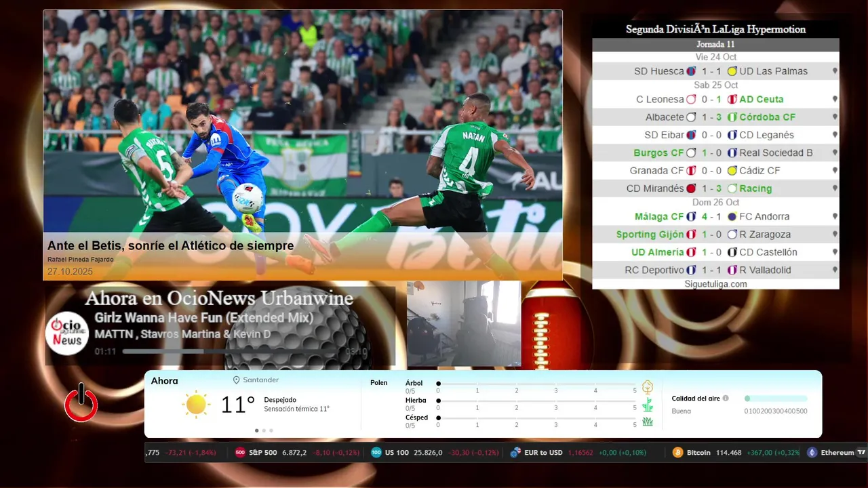Click the red power button icon
This screenshot has width=868, height=488.
pos(81,403)
